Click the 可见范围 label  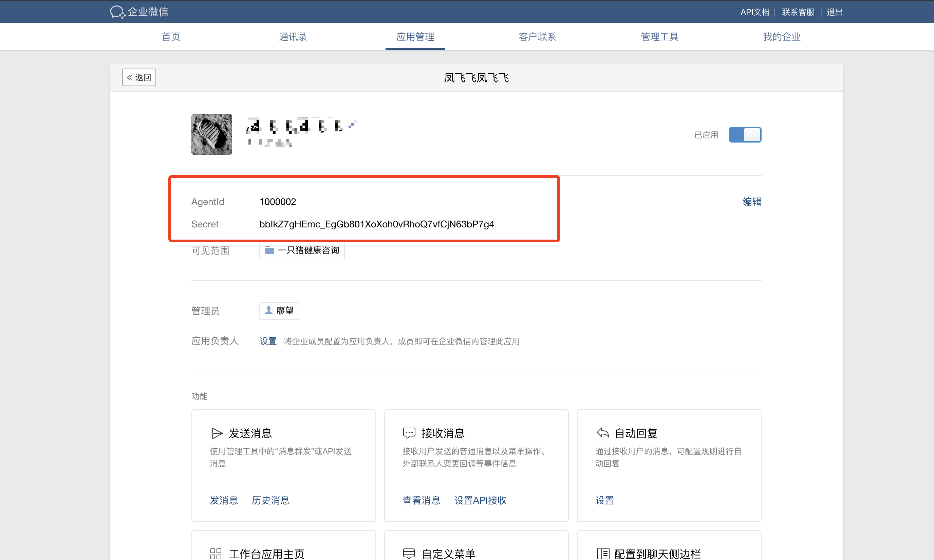(210, 250)
